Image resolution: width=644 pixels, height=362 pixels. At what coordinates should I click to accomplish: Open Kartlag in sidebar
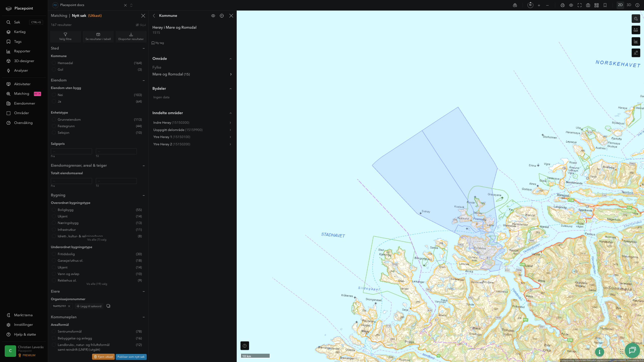click(20, 32)
